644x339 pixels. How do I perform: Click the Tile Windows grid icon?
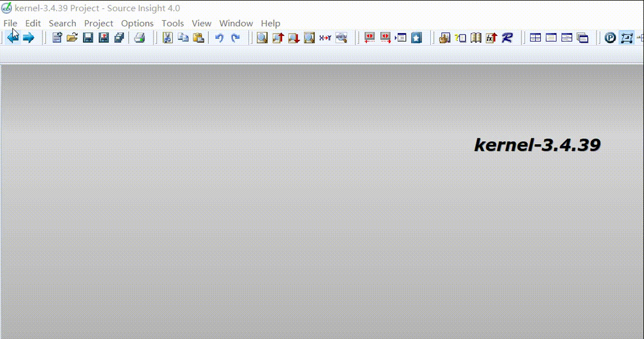pyautogui.click(x=535, y=38)
